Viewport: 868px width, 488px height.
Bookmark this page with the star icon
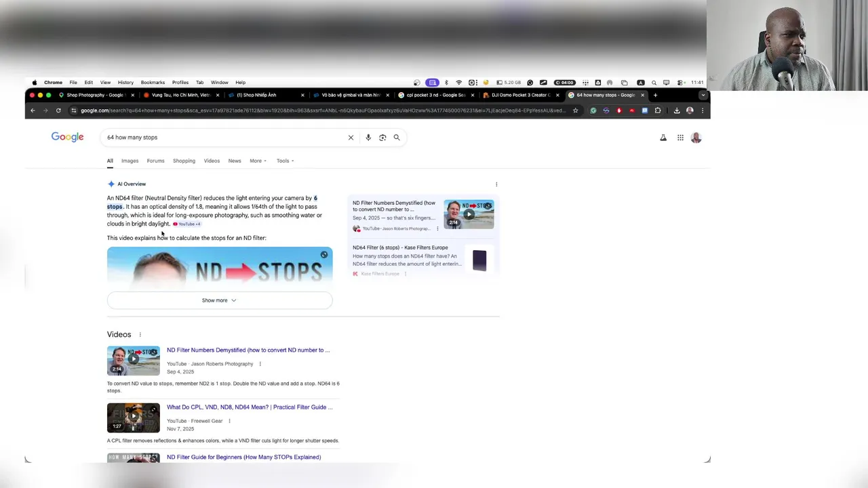tap(575, 110)
